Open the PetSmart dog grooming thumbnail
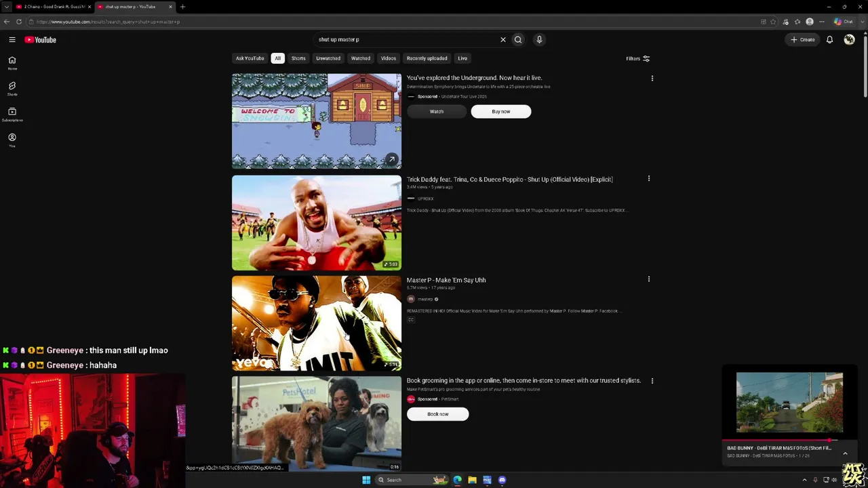The width and height of the screenshot is (868, 488). pyautogui.click(x=317, y=424)
